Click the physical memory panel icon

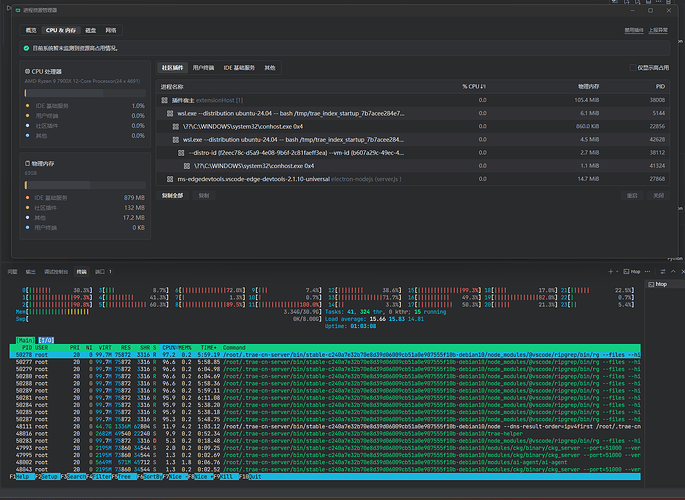[x=27, y=163]
